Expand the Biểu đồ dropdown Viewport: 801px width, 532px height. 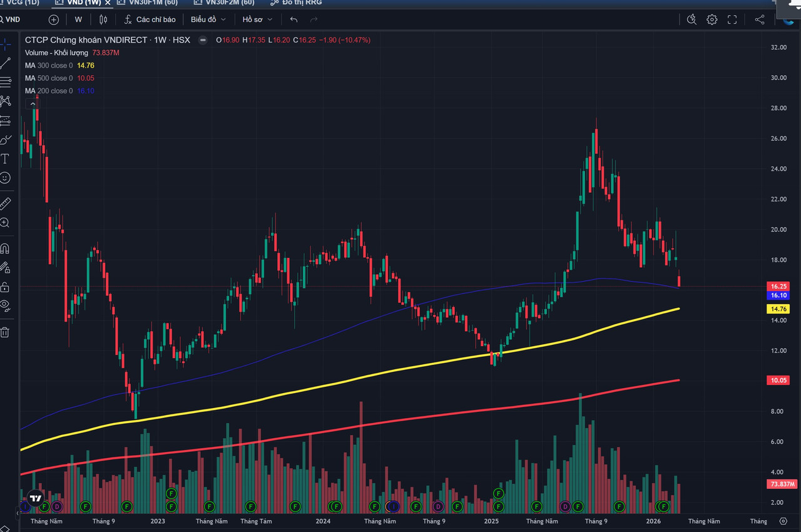tap(208, 19)
